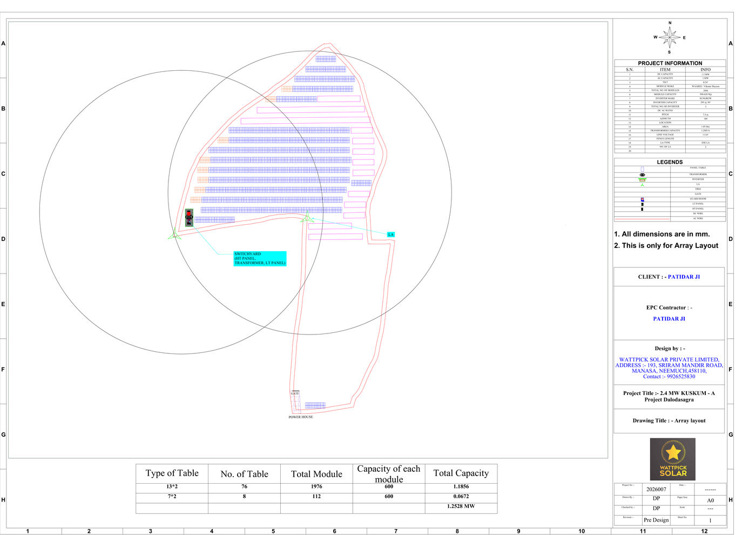Select the 'This is only for Array Layout' note
This screenshot has width=756, height=535.
pos(666,245)
